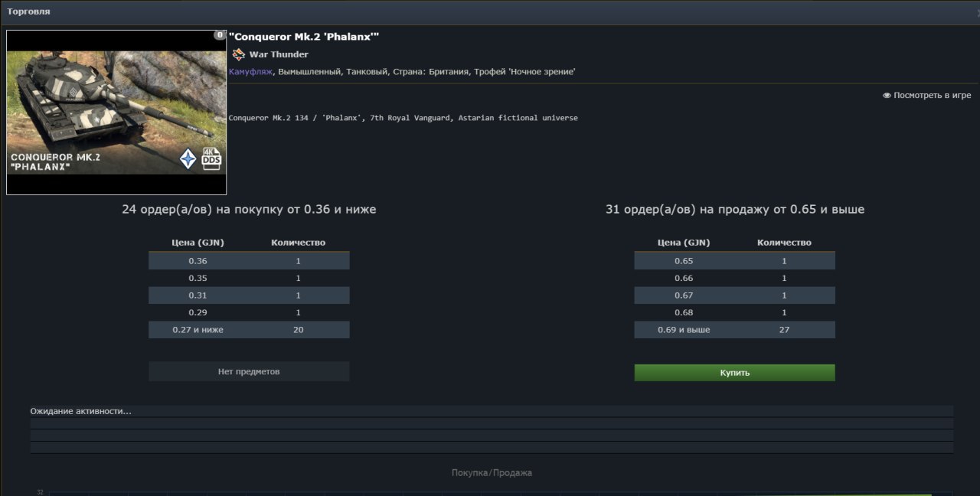
Task: Click the 'Торговля' window title
Action: (29, 11)
